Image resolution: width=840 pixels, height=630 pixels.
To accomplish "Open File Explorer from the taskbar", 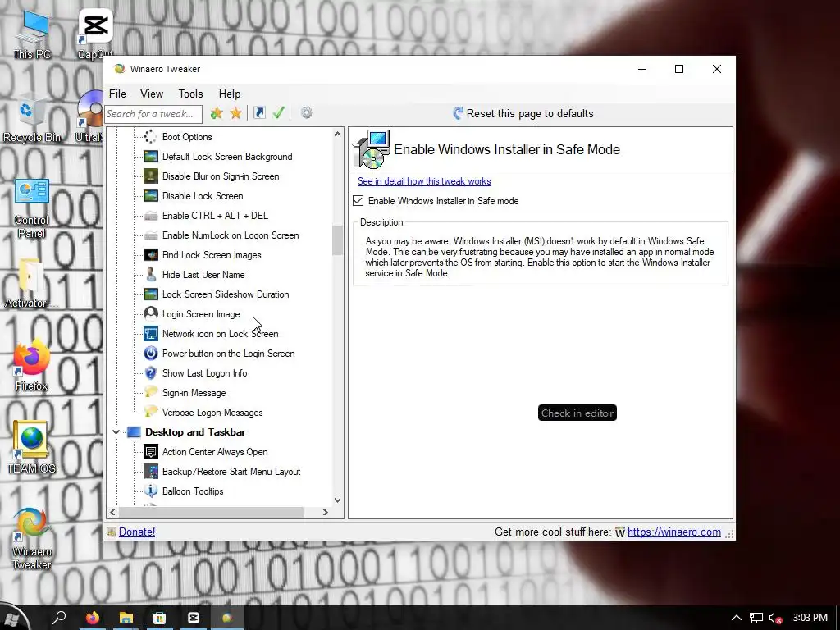I will coord(126,618).
